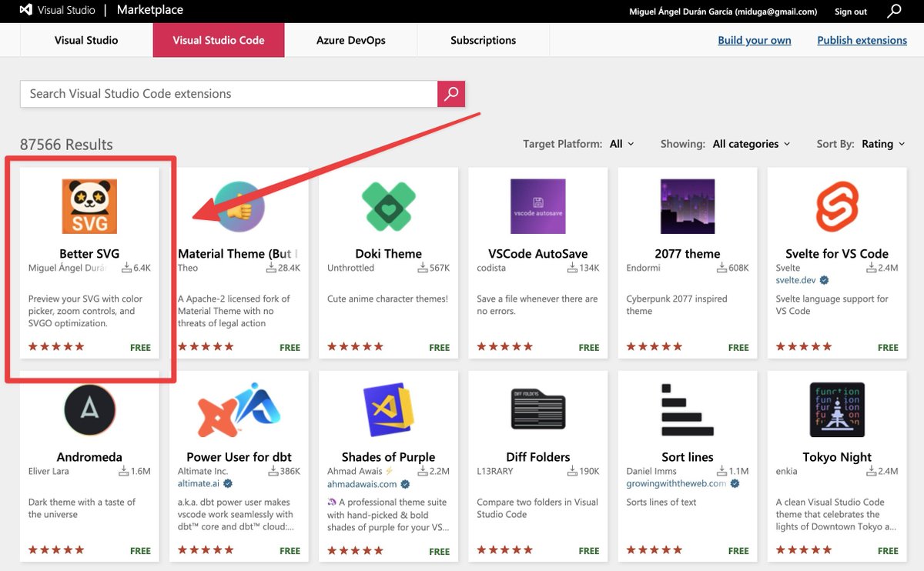The image size is (924, 571).
Task: Click the star rating on Diff Folders
Action: click(x=504, y=550)
